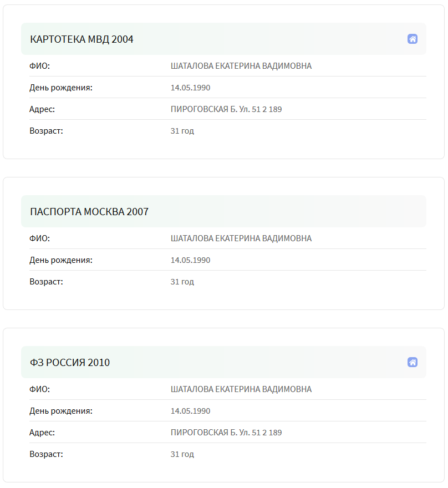Click the ФИО value in КАРТОТЕКА МВД 2004 card
Screen dimensions: 448x488
(241, 66)
